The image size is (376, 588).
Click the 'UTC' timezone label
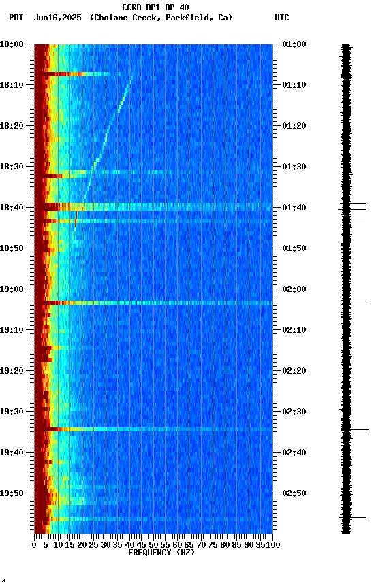(x=282, y=18)
